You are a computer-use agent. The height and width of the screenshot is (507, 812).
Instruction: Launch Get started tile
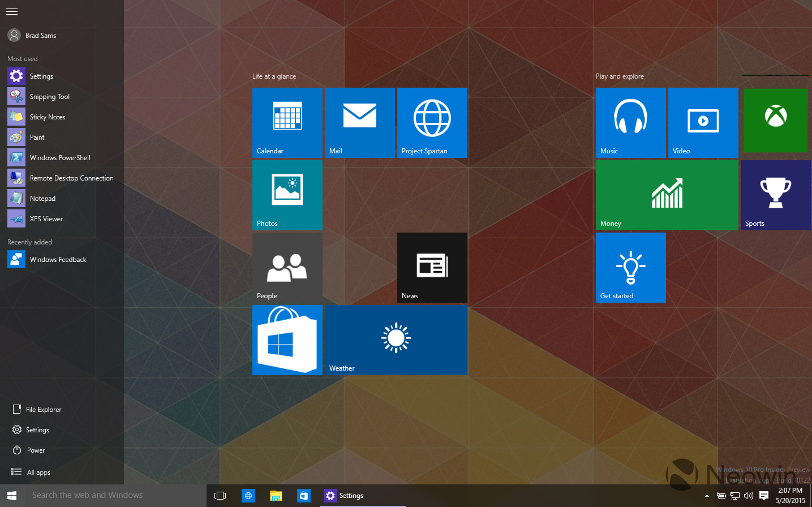tap(630, 267)
